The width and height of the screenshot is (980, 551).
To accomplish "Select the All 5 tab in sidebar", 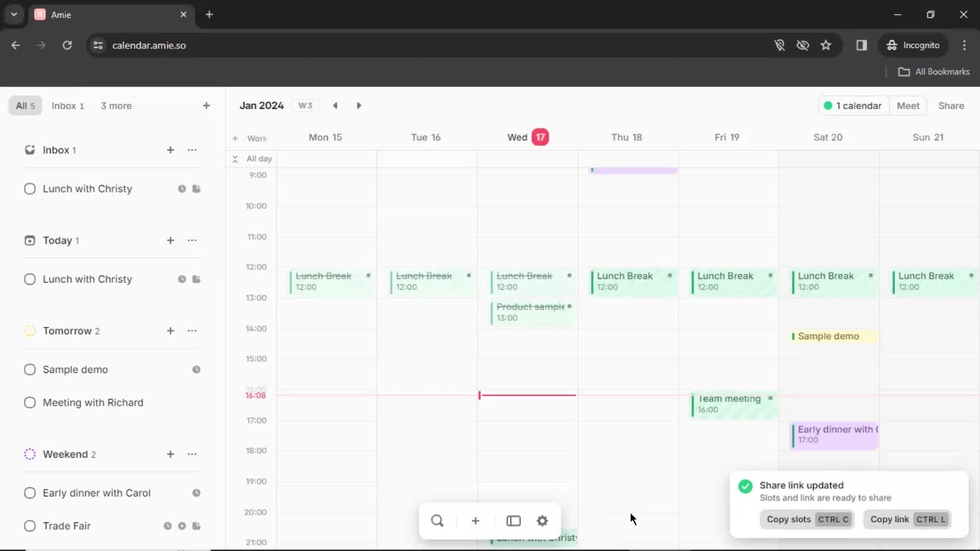I will 24,106.
